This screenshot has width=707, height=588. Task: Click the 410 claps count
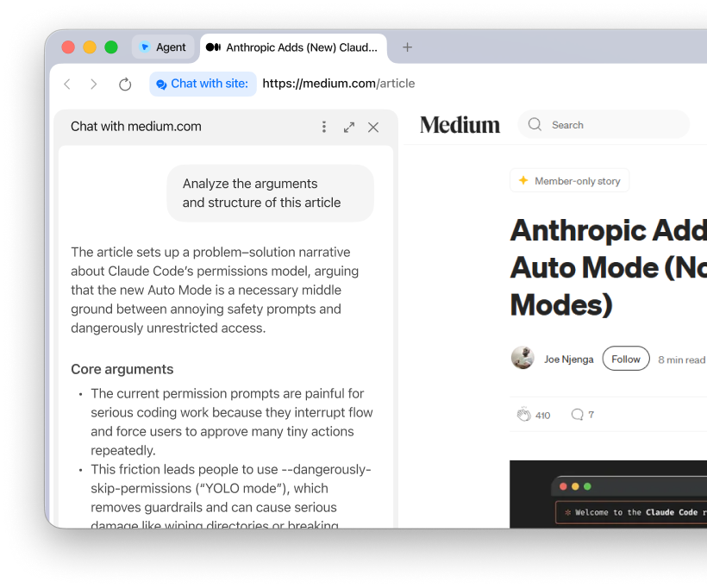pyautogui.click(x=543, y=416)
